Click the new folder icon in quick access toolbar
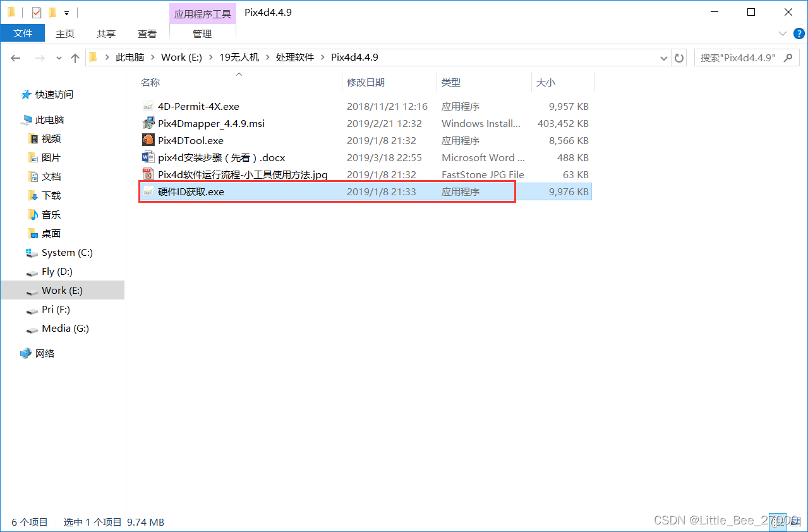 [x=52, y=13]
